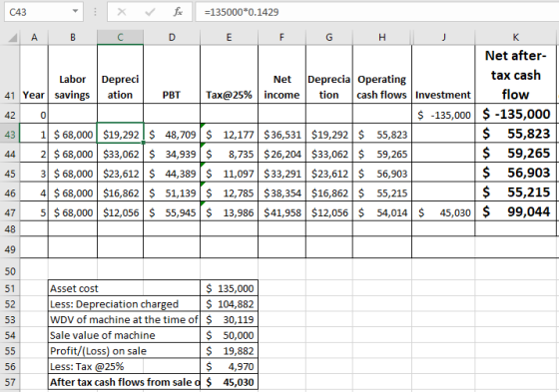Click the 'Sale value of machine' label cell

[x=124, y=335]
